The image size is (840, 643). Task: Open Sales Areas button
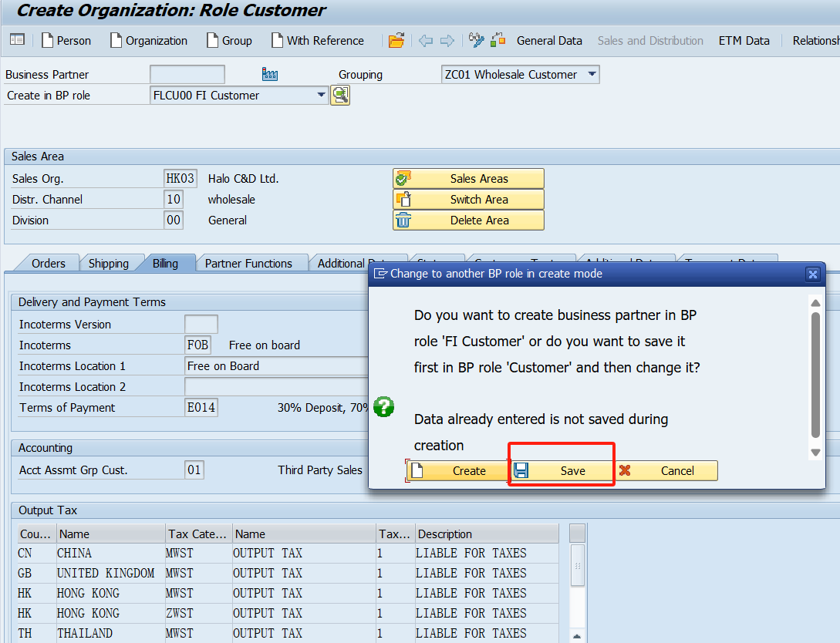click(468, 179)
